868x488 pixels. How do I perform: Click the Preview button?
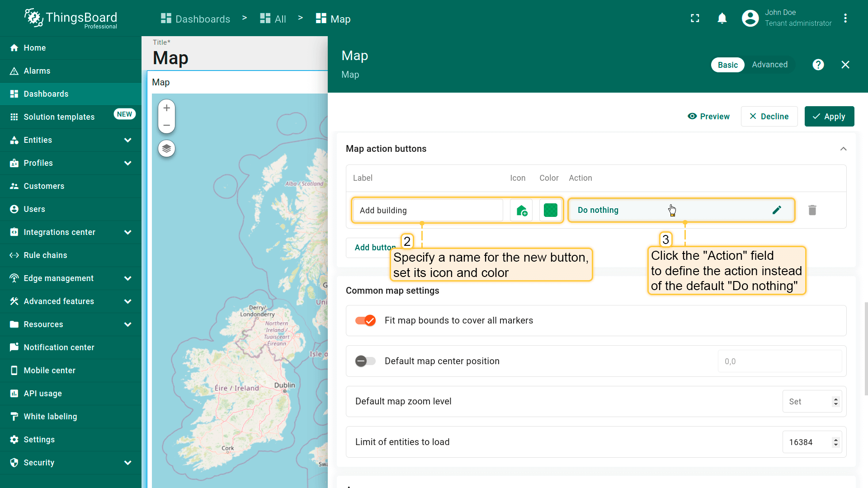pyautogui.click(x=708, y=117)
